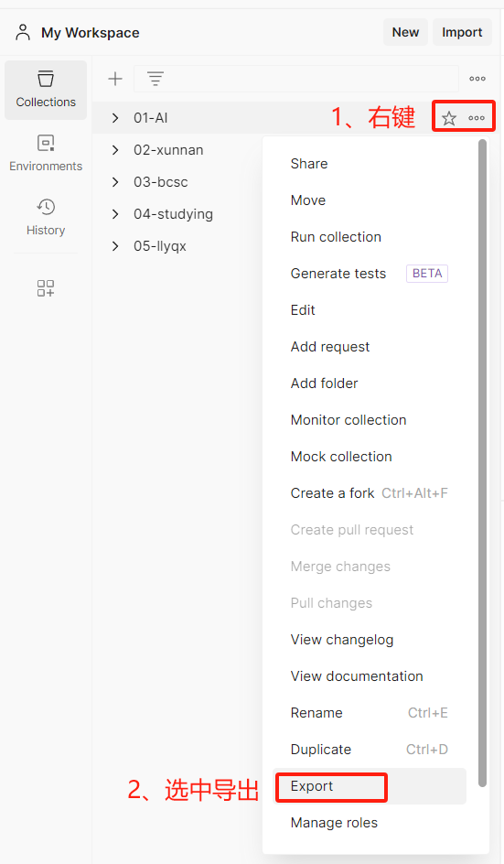Expand the 04-studying collection chevron
This screenshot has height=864, width=504.
[115, 214]
